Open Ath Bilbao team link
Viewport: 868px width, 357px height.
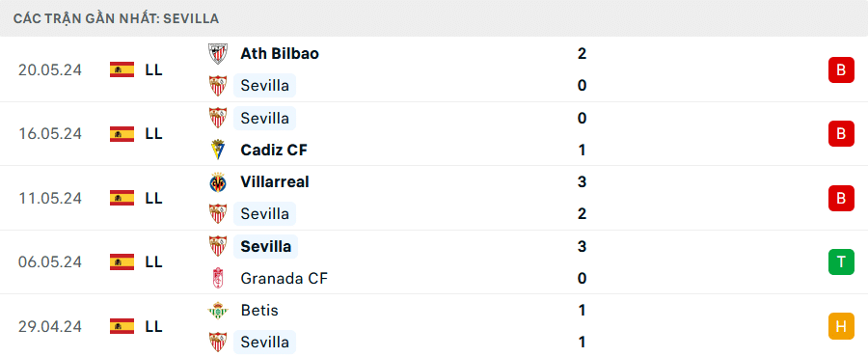[280, 54]
